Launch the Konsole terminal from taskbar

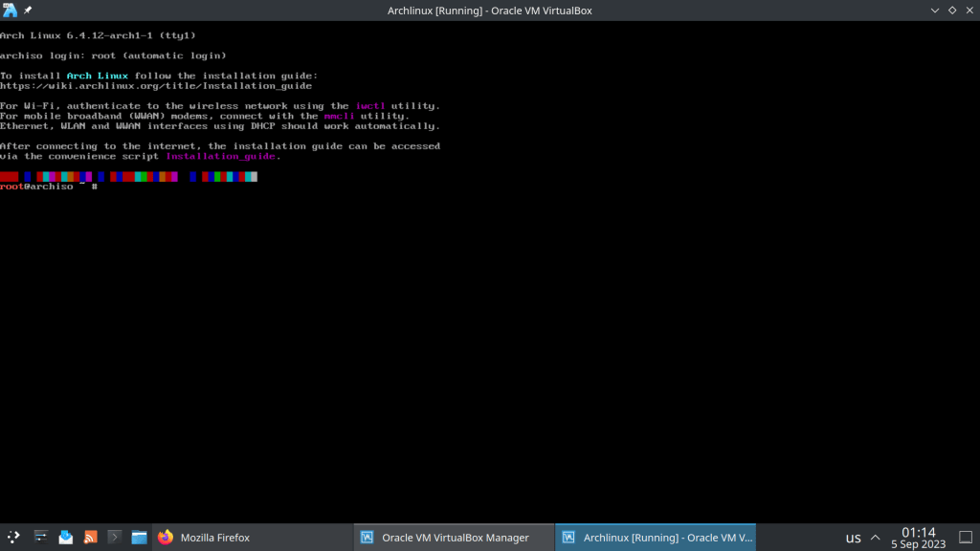(115, 538)
